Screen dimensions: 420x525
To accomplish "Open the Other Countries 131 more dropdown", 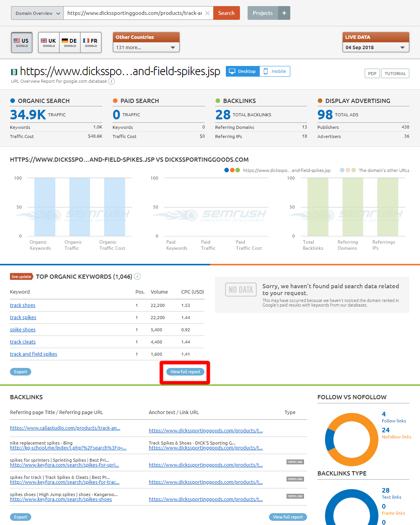I will pos(146,47).
